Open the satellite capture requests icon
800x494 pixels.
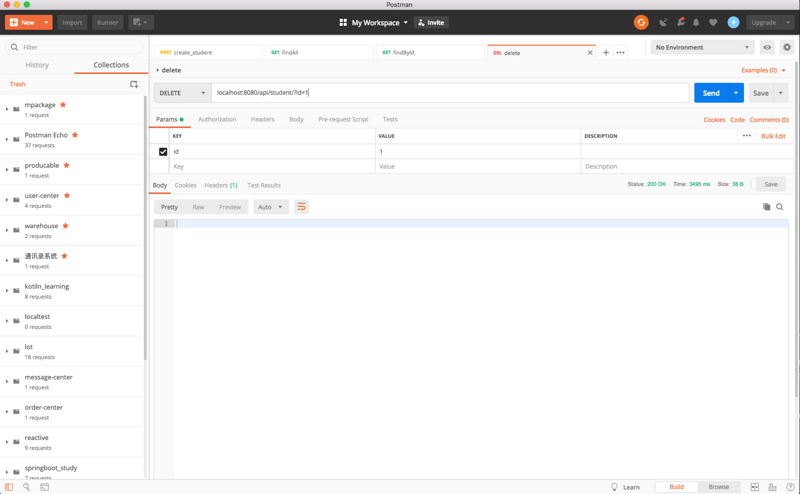pyautogui.click(x=663, y=22)
